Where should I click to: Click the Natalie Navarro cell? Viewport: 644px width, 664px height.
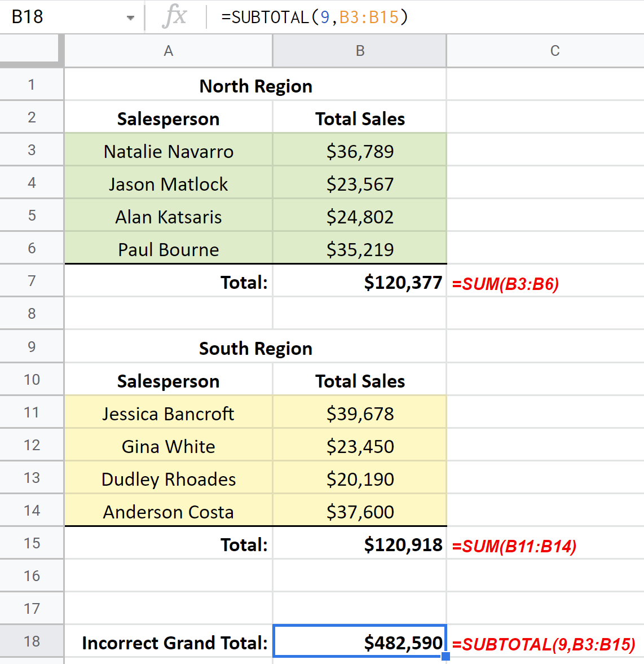pos(169,150)
